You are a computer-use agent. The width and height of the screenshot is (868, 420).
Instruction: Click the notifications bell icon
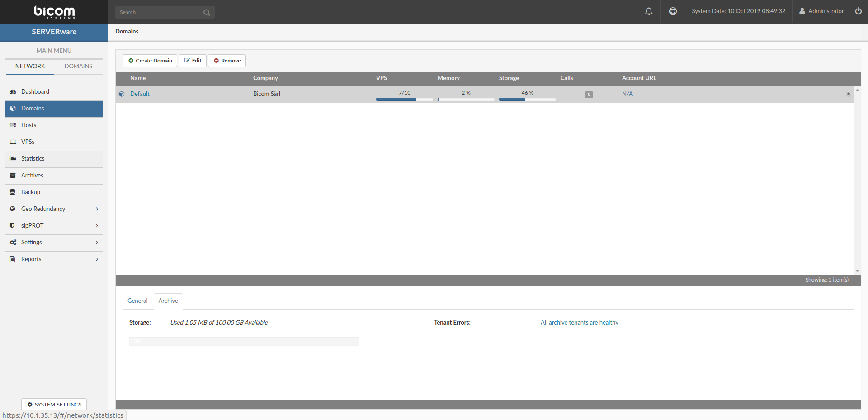[649, 11]
